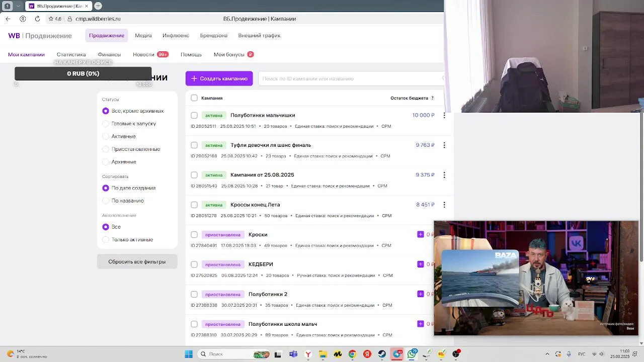Reload the page with the refresh icon

pyautogui.click(x=37, y=19)
